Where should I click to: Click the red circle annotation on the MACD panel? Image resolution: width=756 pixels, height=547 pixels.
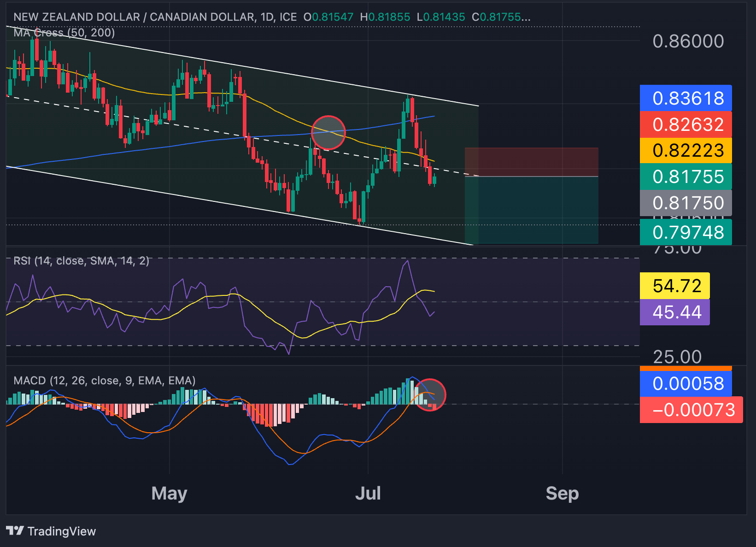click(x=430, y=395)
